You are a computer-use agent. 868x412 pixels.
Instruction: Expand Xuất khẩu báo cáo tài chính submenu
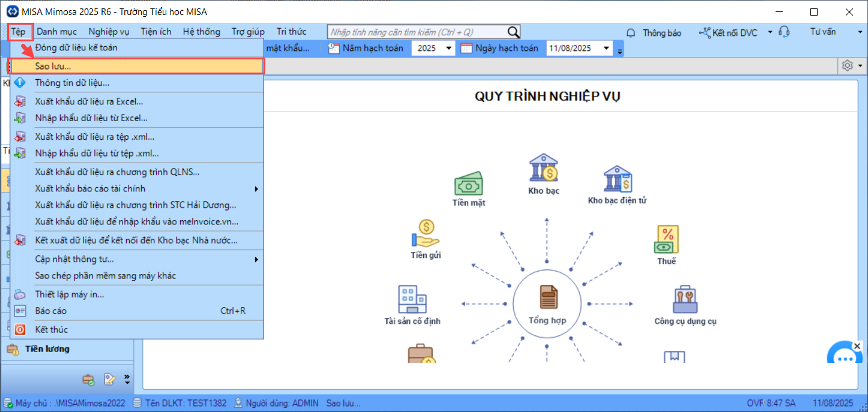point(256,189)
